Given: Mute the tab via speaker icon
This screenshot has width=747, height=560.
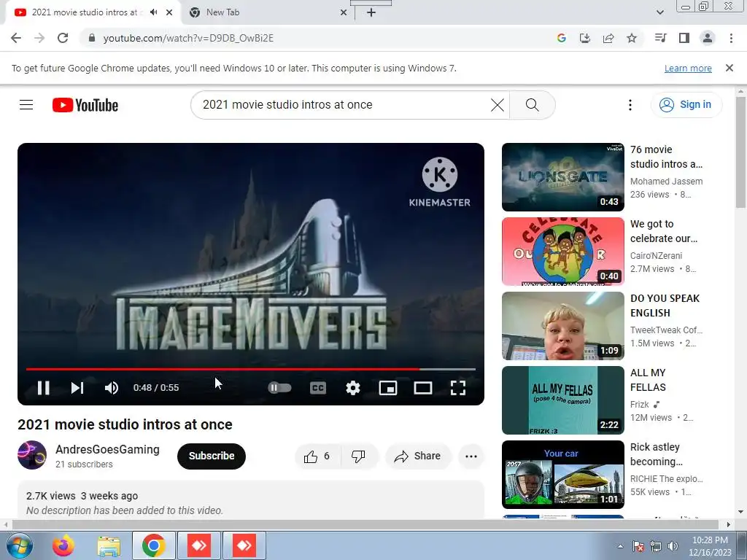Looking at the screenshot, I should click(x=153, y=12).
